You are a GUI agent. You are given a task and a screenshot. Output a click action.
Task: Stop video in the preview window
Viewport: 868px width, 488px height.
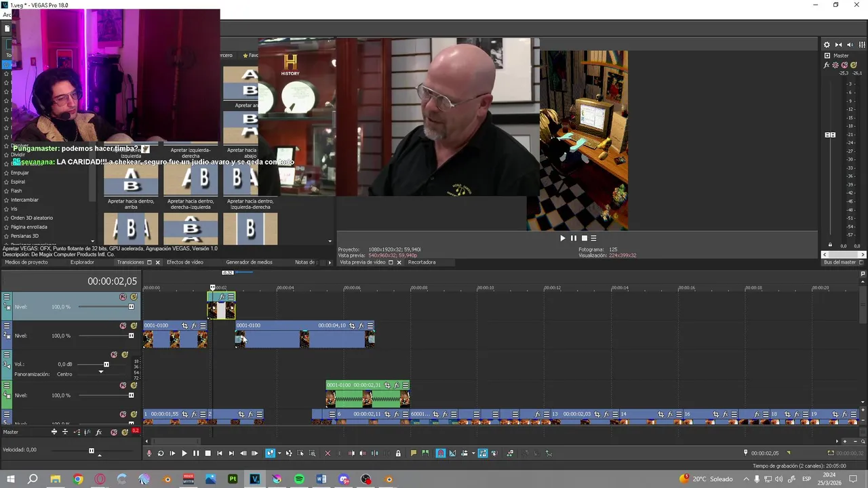click(584, 238)
